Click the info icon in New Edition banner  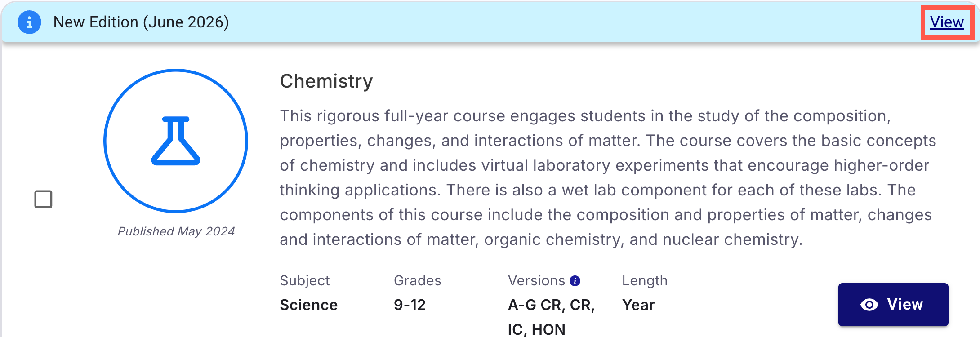[x=29, y=22]
